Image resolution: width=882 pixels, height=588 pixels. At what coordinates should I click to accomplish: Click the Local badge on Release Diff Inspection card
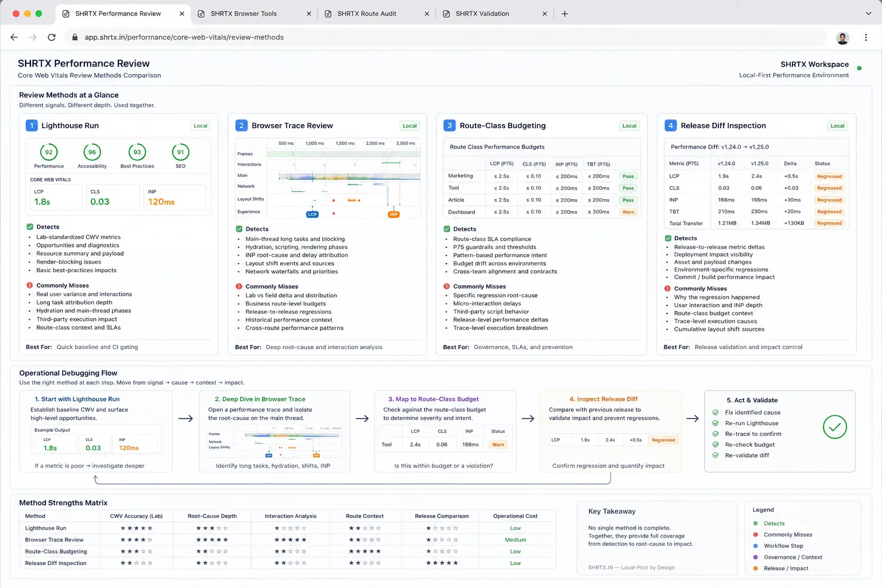[838, 126]
